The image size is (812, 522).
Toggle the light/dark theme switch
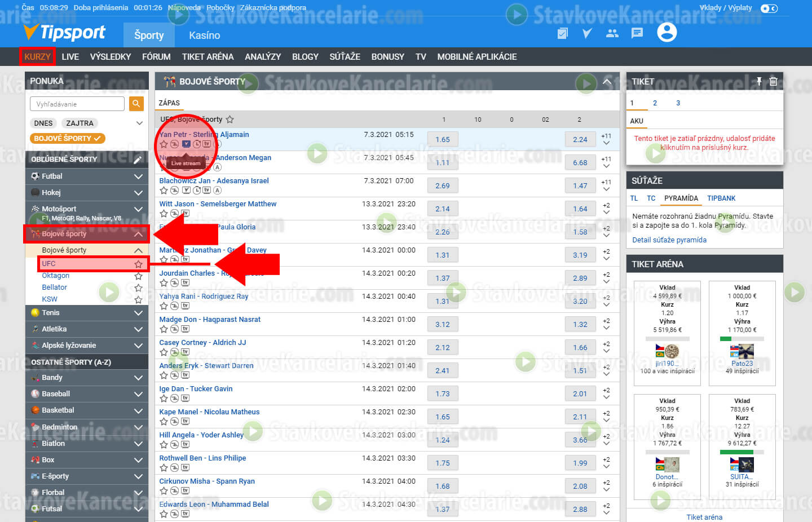(x=769, y=8)
